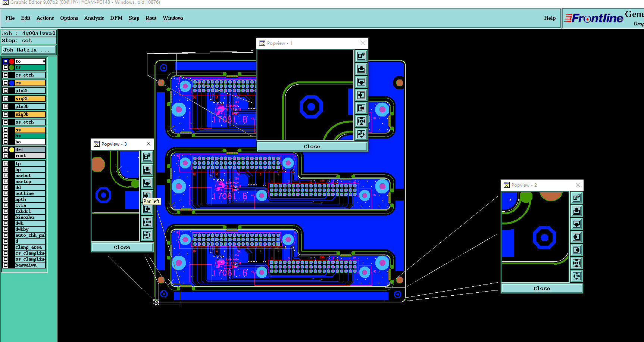Toggle the 'outline' layer checkbox

(6, 193)
